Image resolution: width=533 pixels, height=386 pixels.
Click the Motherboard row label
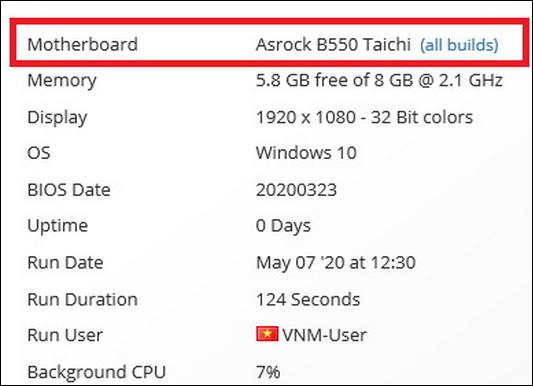coord(83,44)
